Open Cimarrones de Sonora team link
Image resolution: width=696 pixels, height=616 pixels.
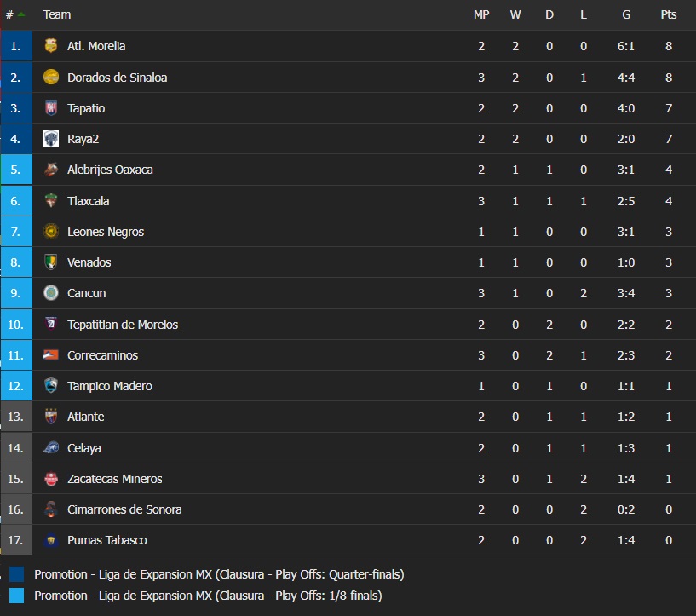pos(124,509)
